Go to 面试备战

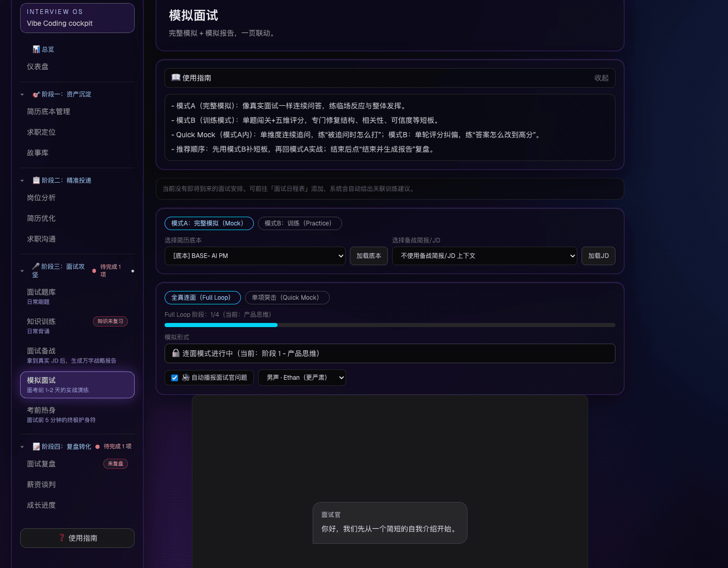tap(77, 355)
